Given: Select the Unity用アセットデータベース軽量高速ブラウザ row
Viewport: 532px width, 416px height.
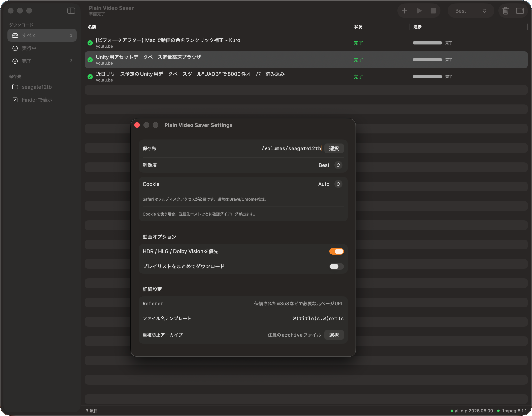Looking at the screenshot, I should 306,60.
